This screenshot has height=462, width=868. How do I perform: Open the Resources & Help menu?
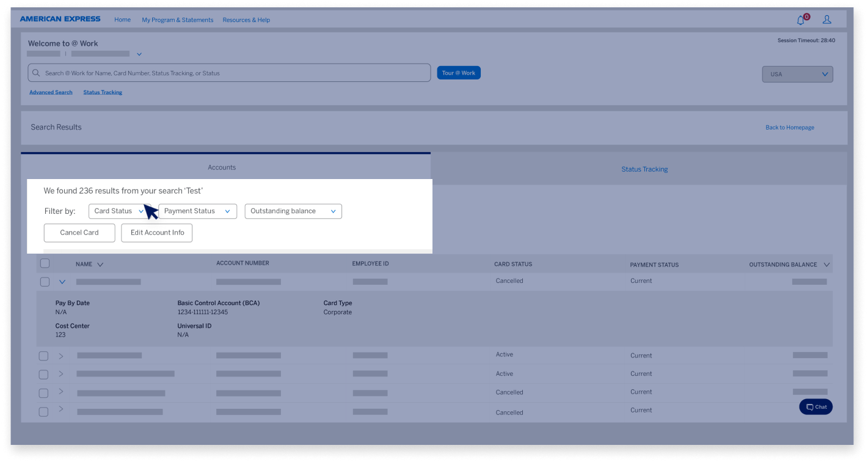[x=246, y=20]
